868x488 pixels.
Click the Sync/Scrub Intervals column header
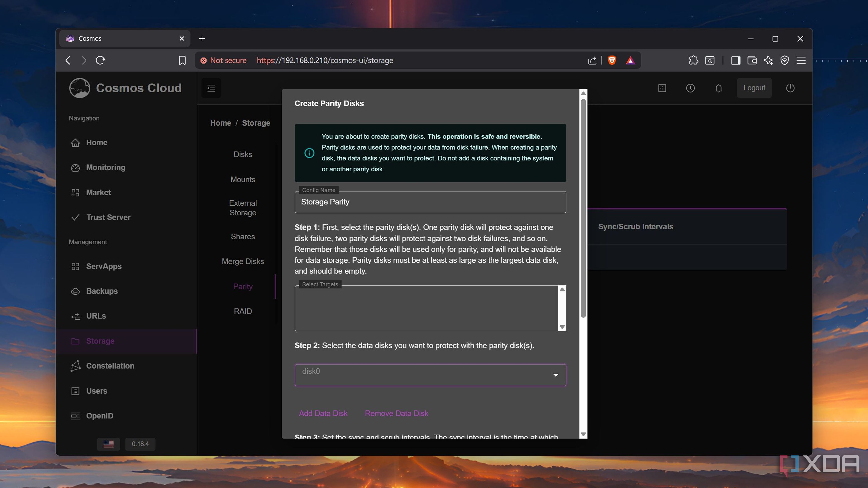pos(635,227)
